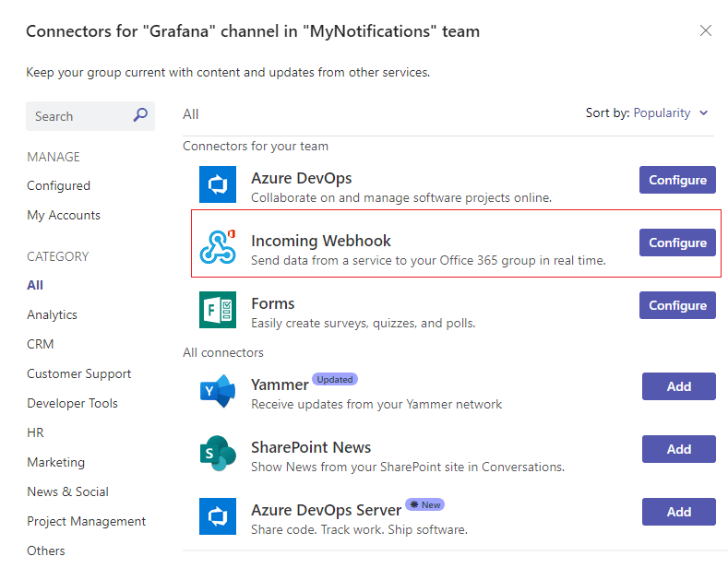
Task: Add the Azure DevOps Server connector
Action: [678, 512]
